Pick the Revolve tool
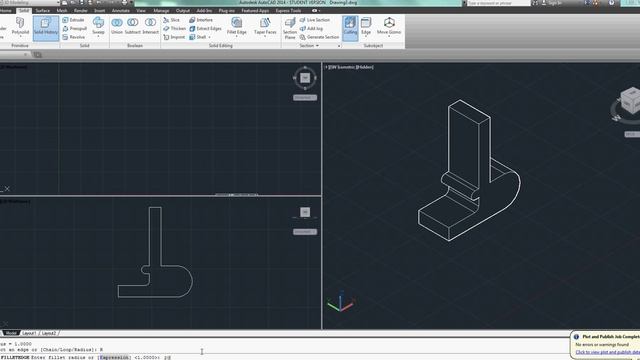The width and height of the screenshot is (640, 360). click(x=73, y=37)
